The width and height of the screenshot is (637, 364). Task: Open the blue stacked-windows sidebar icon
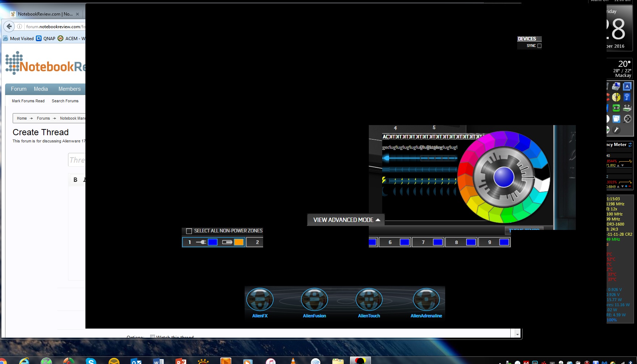pyautogui.click(x=616, y=119)
